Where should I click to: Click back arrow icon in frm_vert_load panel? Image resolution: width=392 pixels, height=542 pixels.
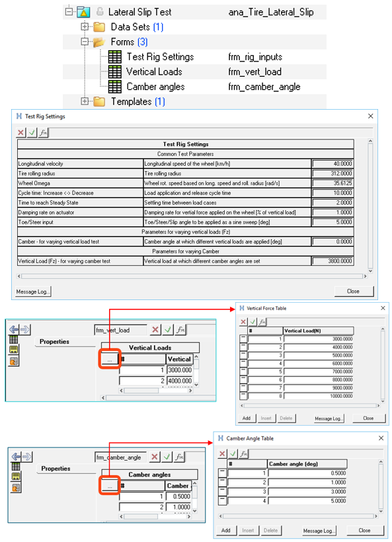14,329
